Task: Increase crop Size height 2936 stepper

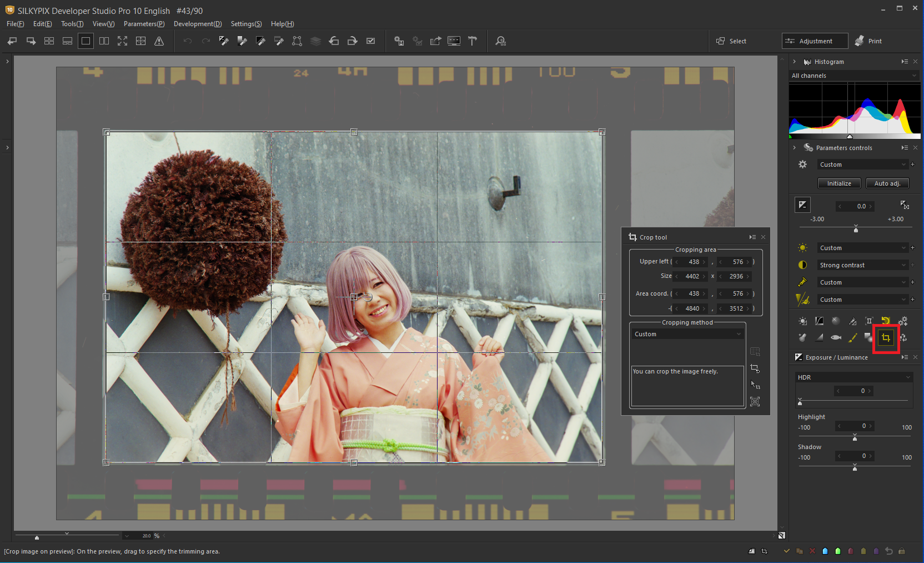Action: click(748, 276)
